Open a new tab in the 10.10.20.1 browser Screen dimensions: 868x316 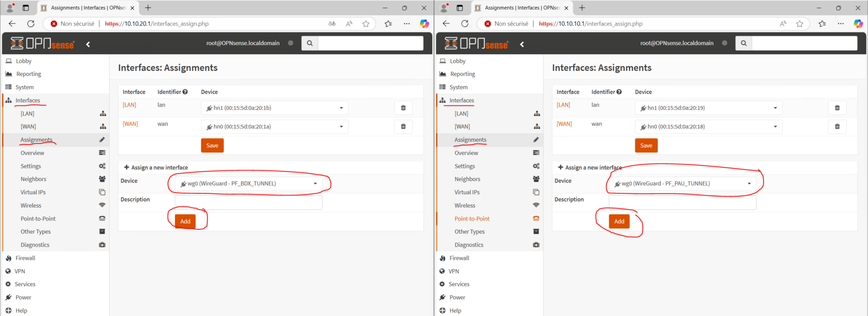tap(148, 8)
